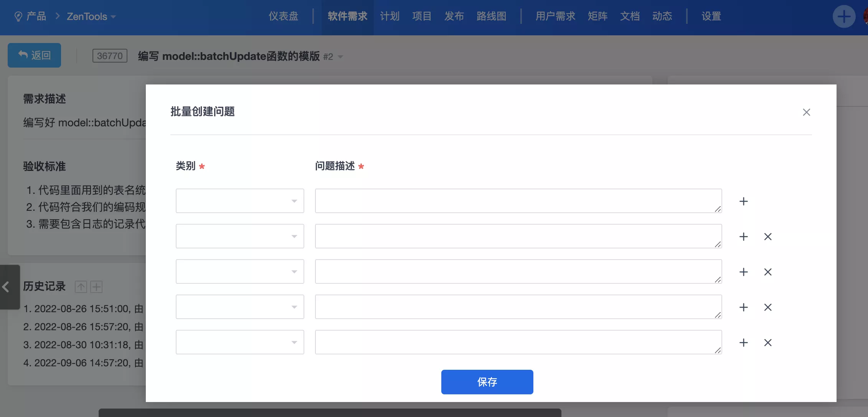
Task: Click the left-side collapse arrow handle
Action: pyautogui.click(x=10, y=287)
